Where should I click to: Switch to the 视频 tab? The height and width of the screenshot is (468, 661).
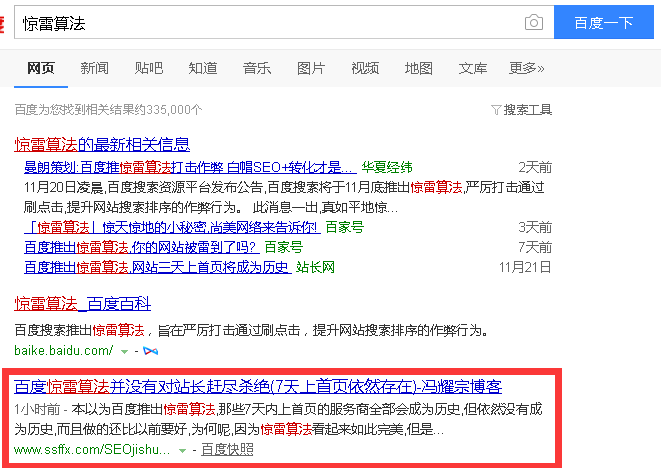365,68
